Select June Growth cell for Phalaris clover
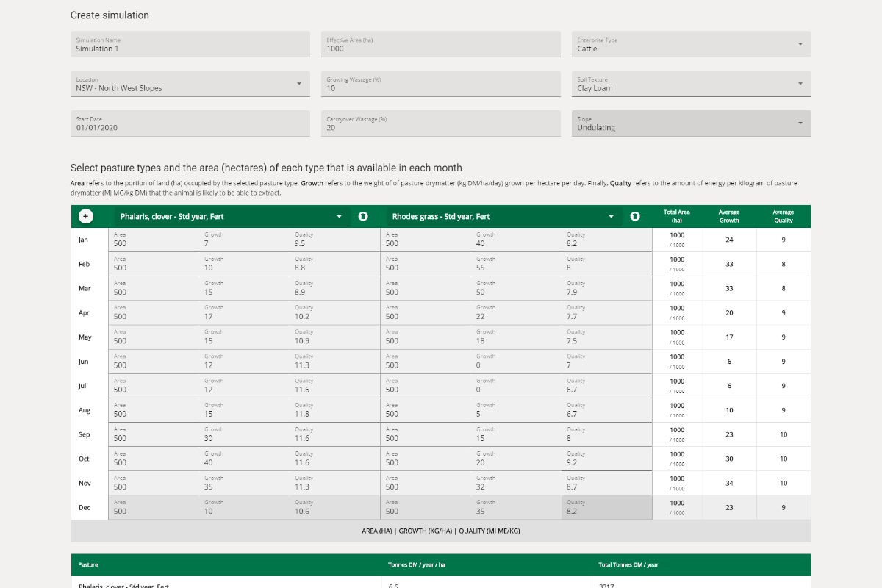Viewport: 882px width, 588px height. pyautogui.click(x=243, y=362)
